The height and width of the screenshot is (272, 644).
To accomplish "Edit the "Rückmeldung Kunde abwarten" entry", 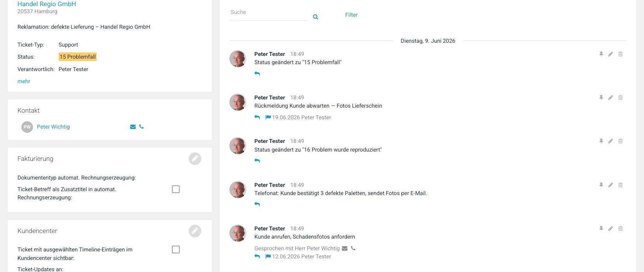I will coord(611,98).
